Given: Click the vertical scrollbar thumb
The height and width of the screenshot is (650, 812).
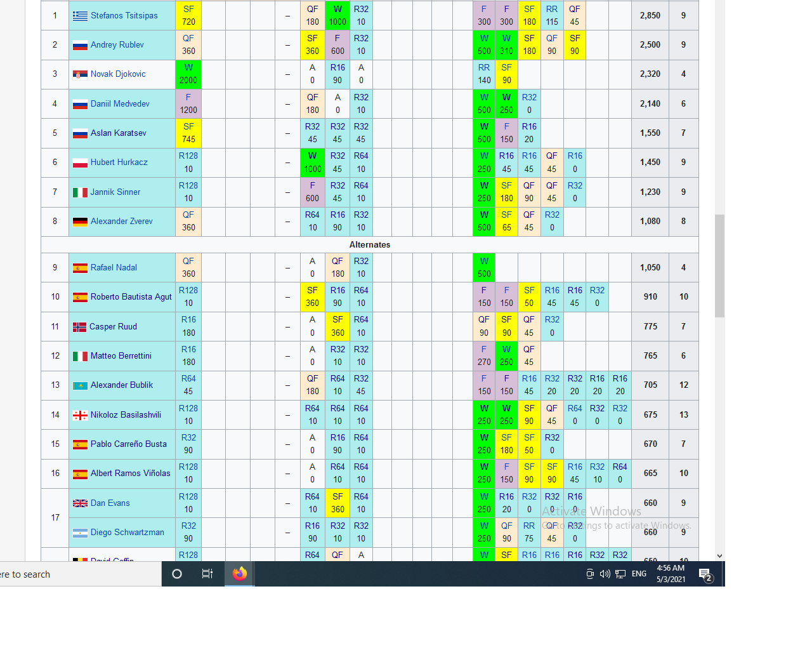Looking at the screenshot, I should pyautogui.click(x=719, y=265).
